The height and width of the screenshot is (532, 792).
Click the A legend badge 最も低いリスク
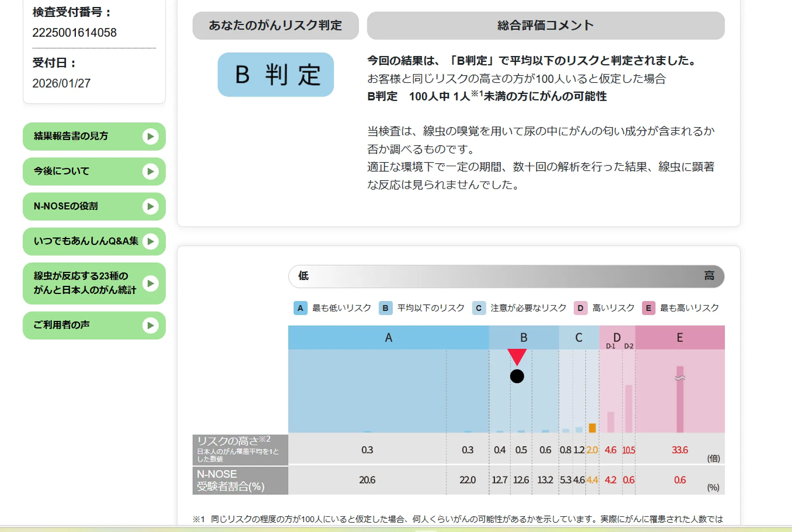tap(300, 308)
